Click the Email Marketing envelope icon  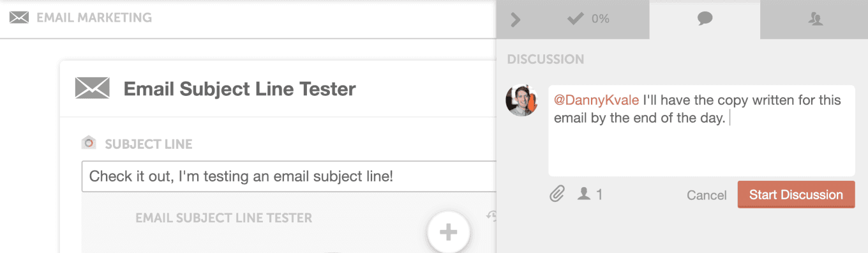pyautogui.click(x=19, y=18)
